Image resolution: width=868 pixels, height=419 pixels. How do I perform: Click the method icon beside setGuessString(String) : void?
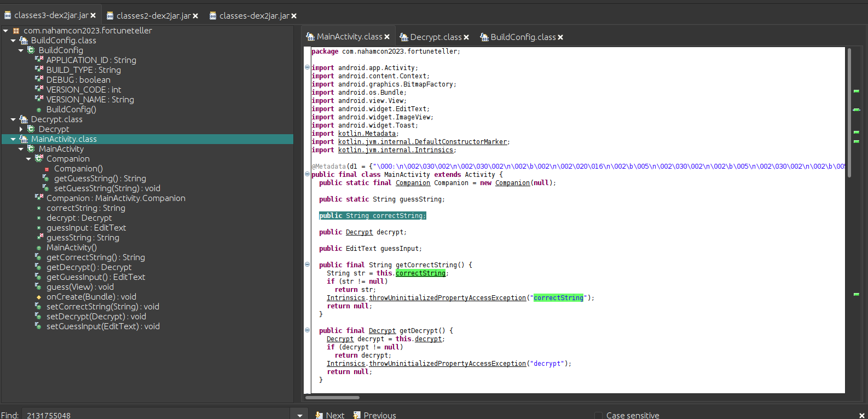pos(47,188)
